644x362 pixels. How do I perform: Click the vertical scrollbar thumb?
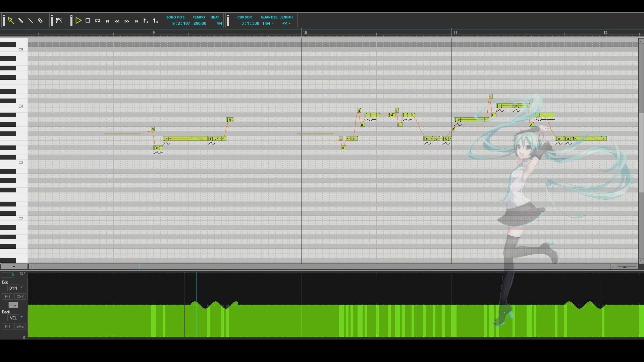(x=641, y=153)
